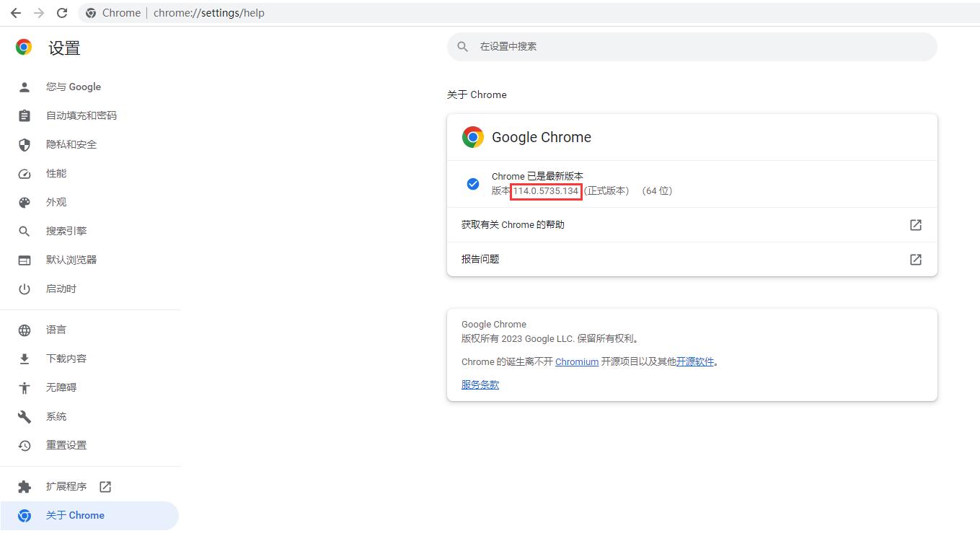This screenshot has width=980, height=536.
Task: Click the text Chrome 已是最新版本
Action: point(537,176)
